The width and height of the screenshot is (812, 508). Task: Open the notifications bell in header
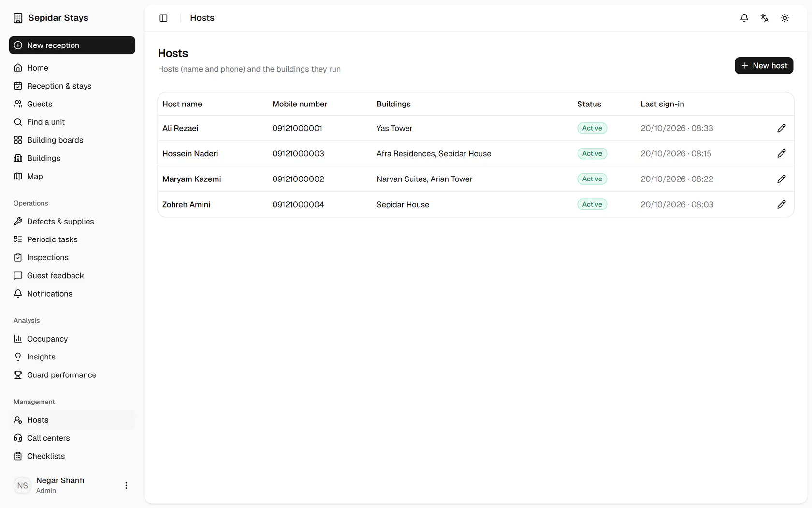[x=744, y=18]
